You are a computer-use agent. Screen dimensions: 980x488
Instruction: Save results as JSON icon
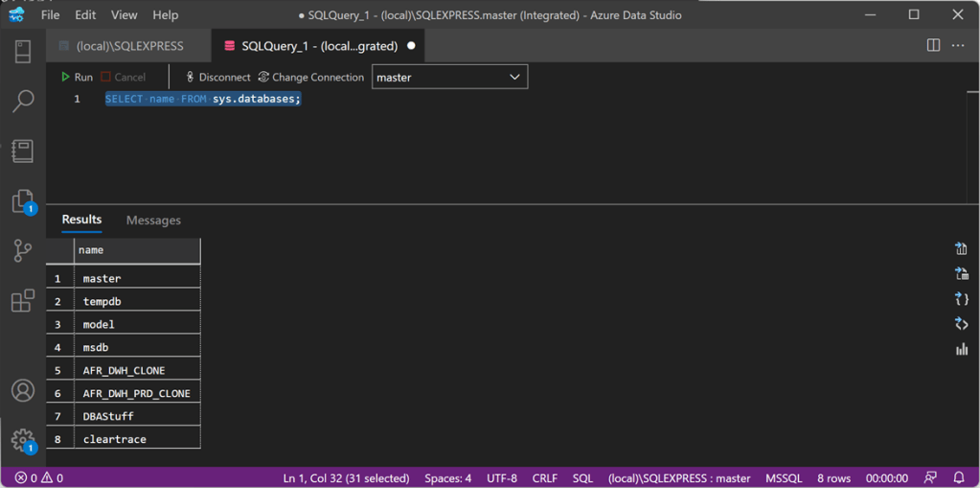(x=961, y=299)
